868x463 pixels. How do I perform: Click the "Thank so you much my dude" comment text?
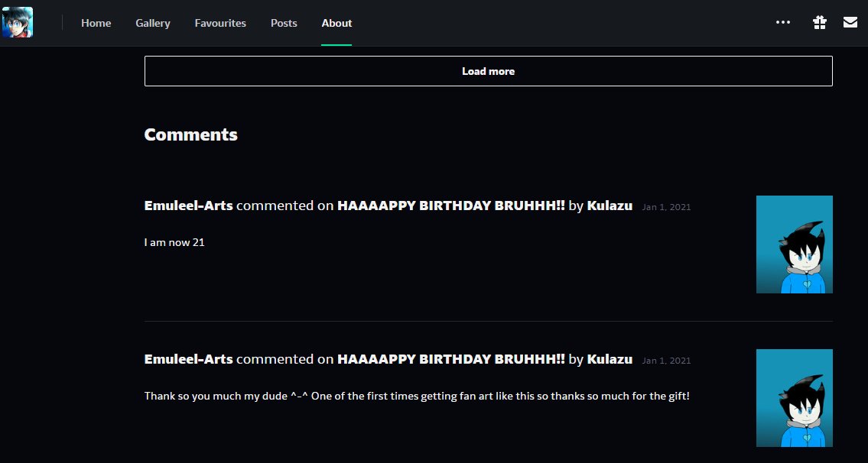point(417,396)
